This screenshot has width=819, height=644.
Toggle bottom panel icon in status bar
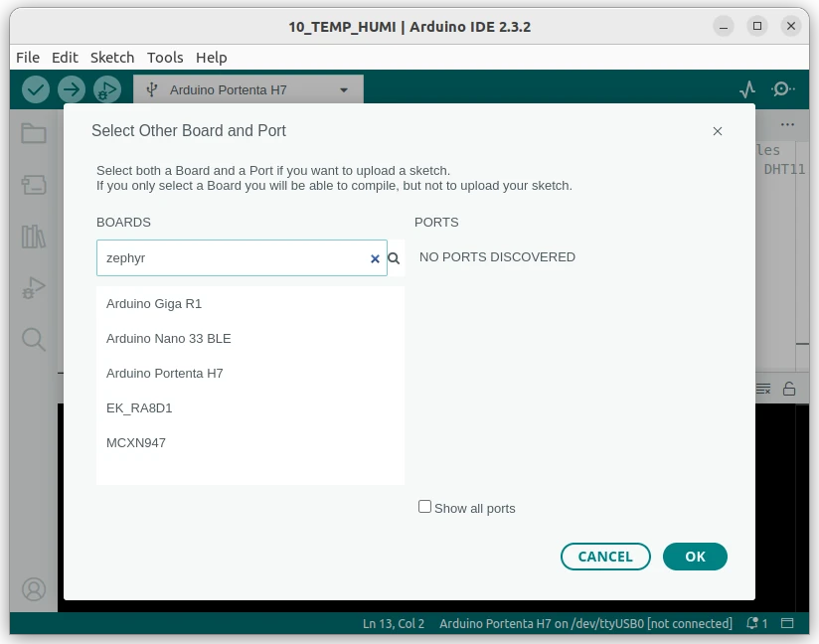pyautogui.click(x=787, y=623)
